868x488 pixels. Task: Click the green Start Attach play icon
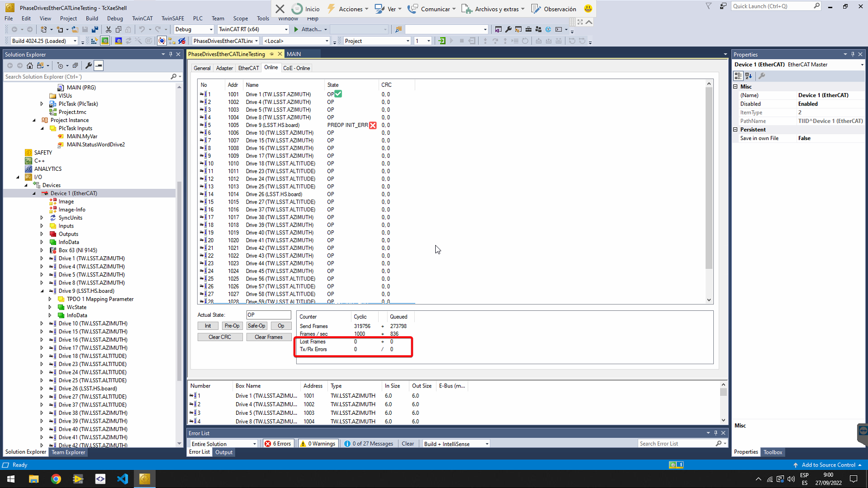click(296, 29)
